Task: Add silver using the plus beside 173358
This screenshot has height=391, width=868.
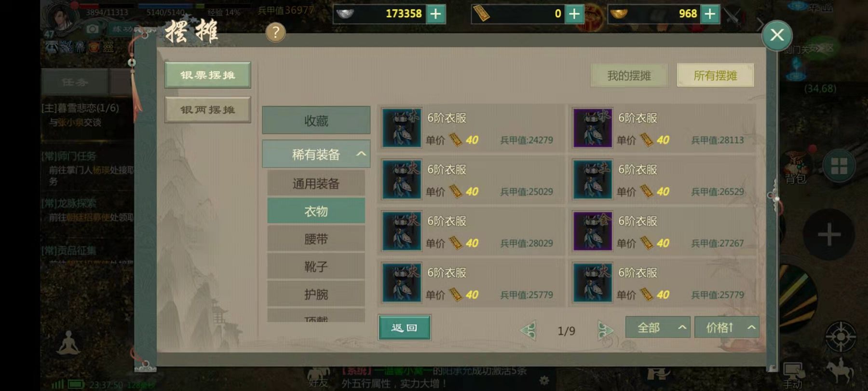Action: 435,14
